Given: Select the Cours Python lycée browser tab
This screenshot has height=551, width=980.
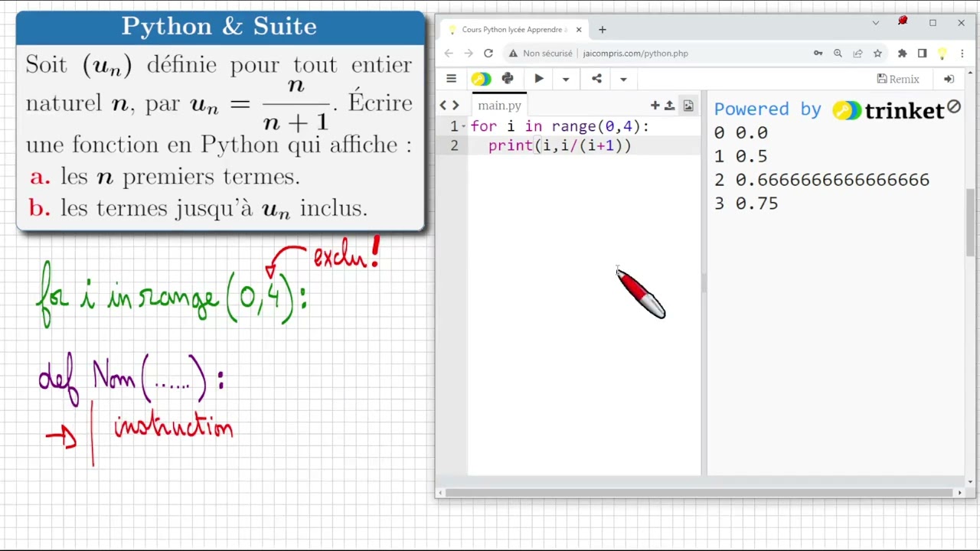Looking at the screenshot, I should tap(514, 30).
